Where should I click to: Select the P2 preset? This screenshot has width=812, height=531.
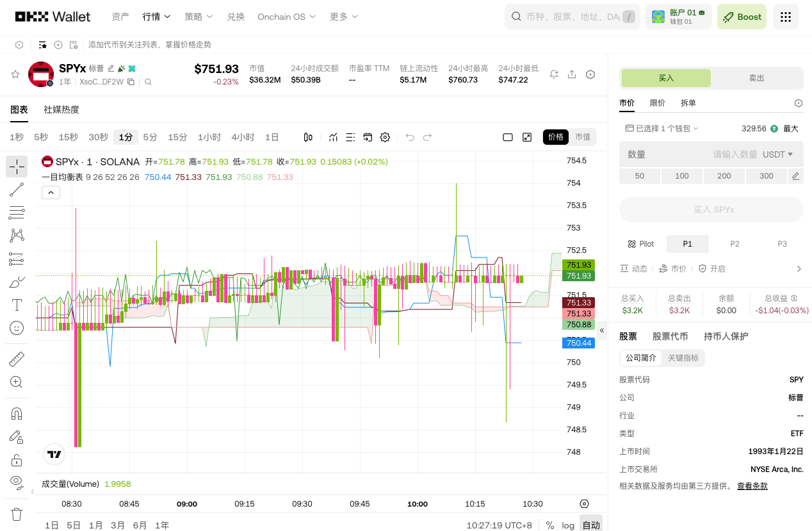point(735,244)
